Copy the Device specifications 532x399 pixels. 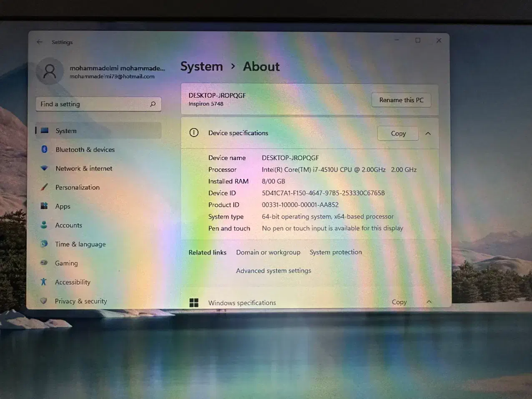point(398,133)
